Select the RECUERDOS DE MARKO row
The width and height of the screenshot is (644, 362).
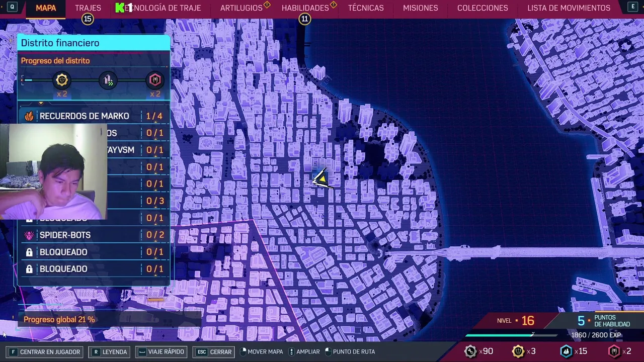[94, 116]
